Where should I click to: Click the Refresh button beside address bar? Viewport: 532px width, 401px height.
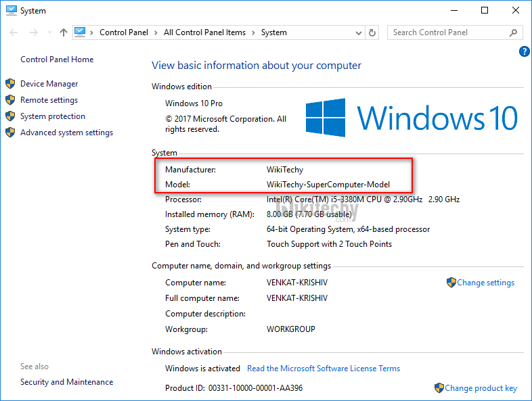click(372, 32)
